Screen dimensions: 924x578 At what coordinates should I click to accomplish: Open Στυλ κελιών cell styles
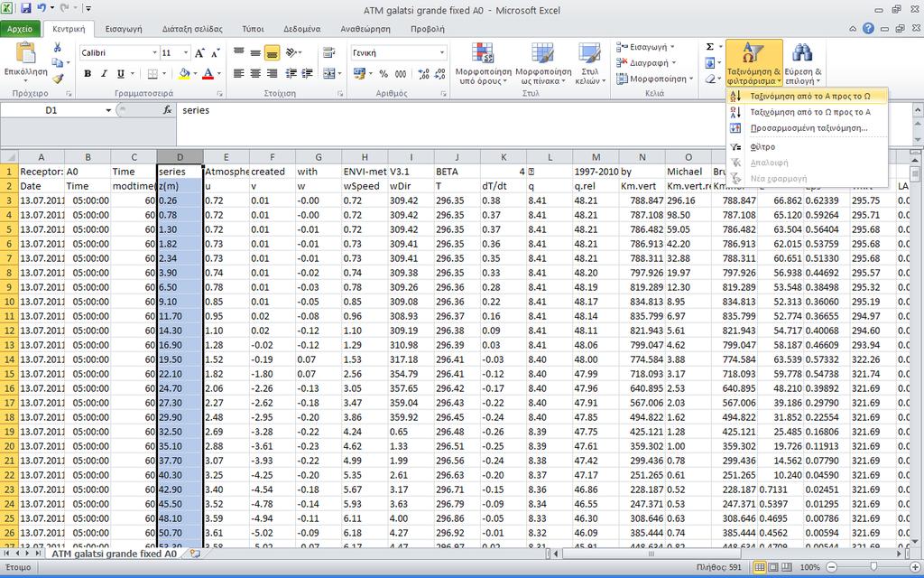pyautogui.click(x=590, y=63)
